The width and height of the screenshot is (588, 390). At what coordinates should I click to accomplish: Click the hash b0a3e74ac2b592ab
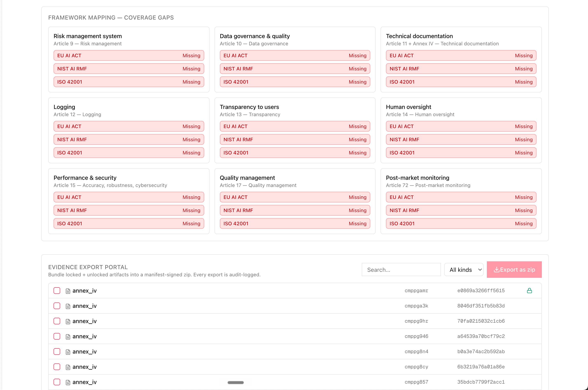[x=481, y=351]
